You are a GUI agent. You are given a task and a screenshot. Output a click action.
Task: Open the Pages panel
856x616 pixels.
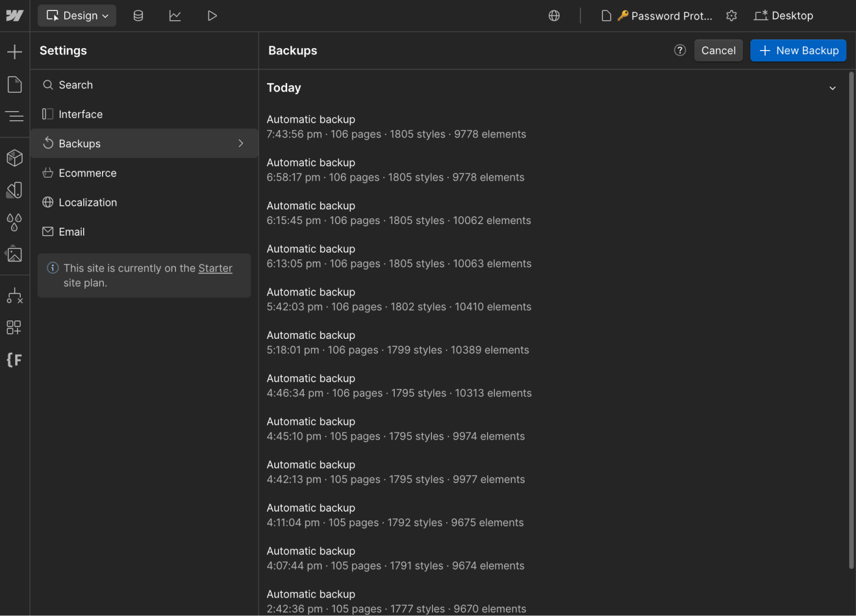tap(15, 84)
